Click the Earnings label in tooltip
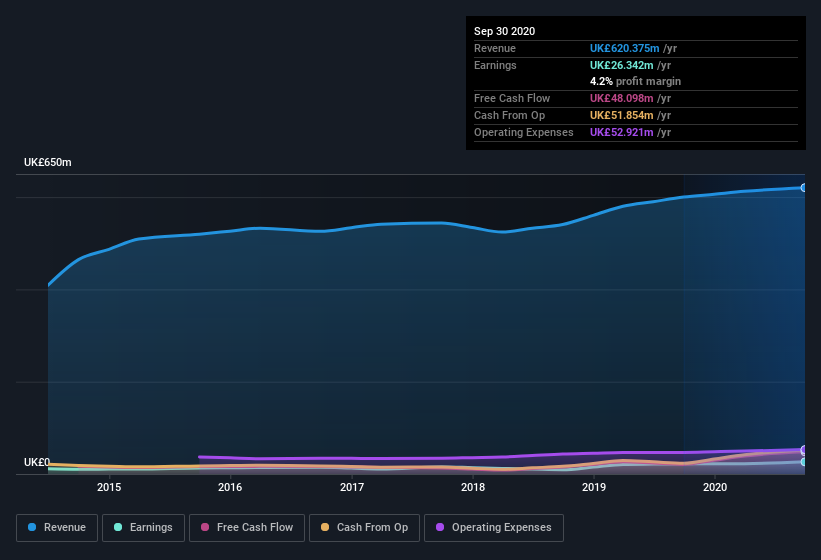 495,65
